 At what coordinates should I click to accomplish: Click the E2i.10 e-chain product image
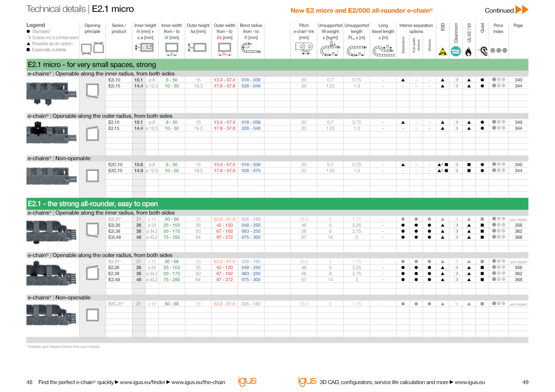point(51,93)
